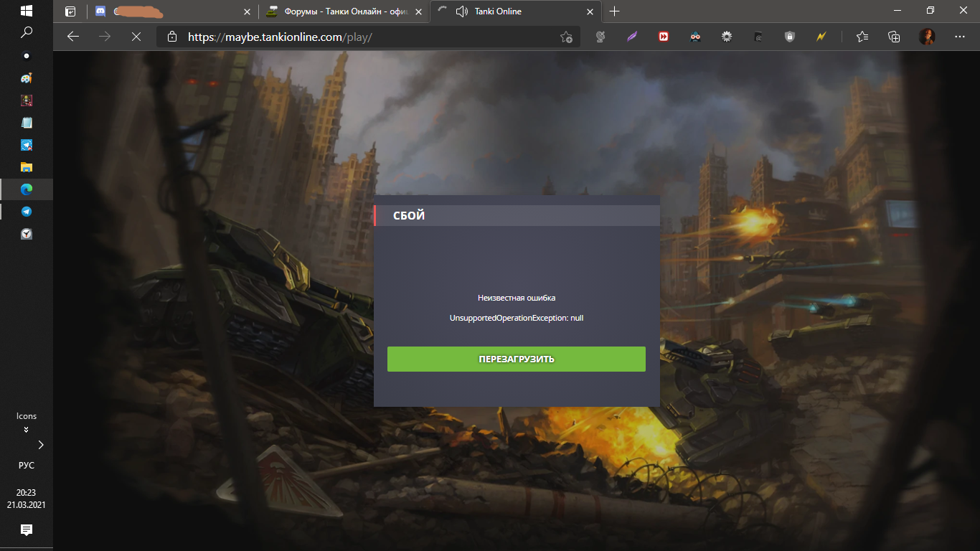Open the round Telegram taskbar app
980x551 pixels.
coord(27,212)
